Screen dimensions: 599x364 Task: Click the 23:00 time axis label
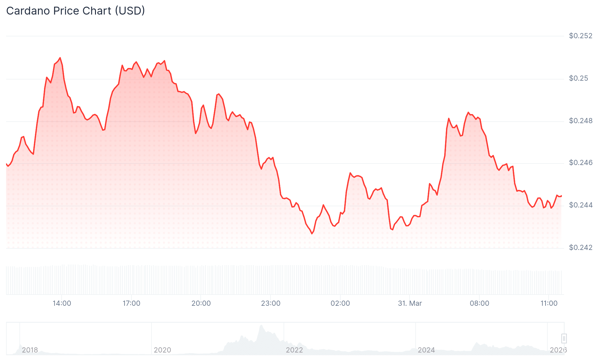click(271, 303)
